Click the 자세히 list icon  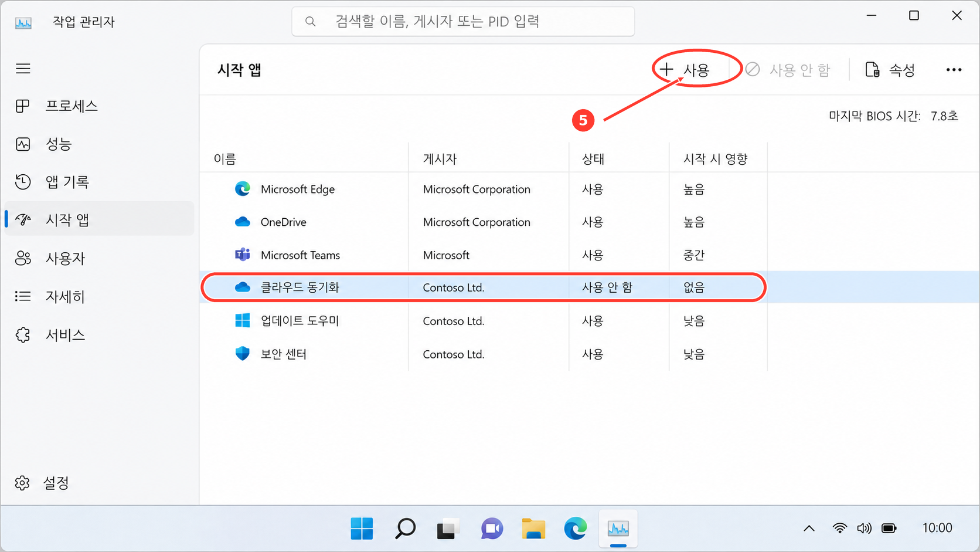pyautogui.click(x=23, y=296)
